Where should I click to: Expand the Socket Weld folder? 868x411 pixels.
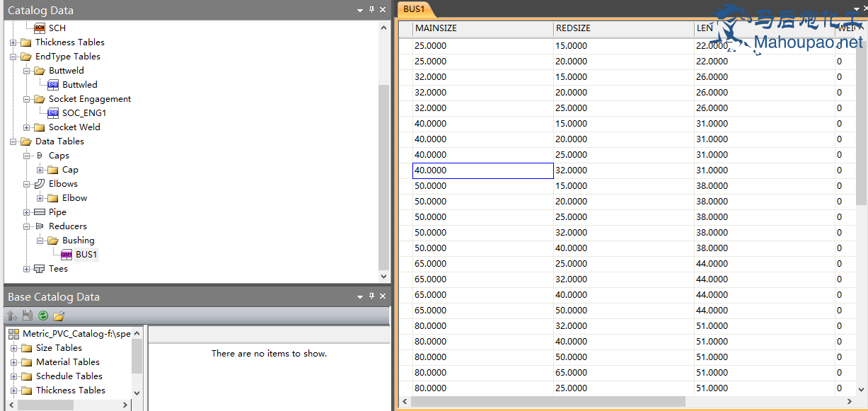pos(27,127)
